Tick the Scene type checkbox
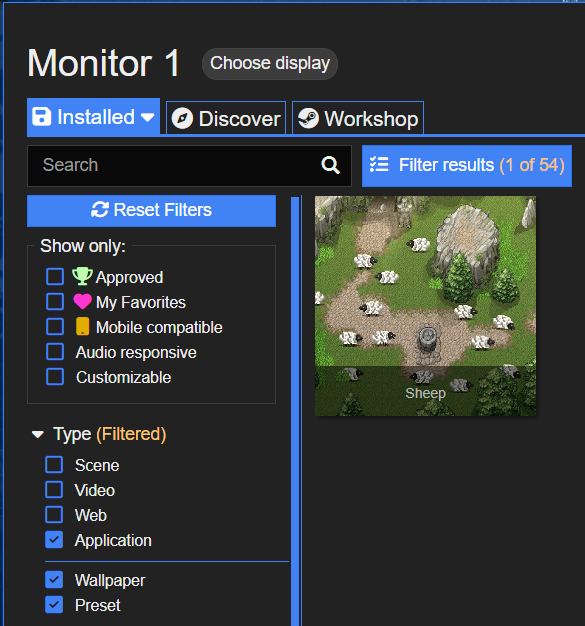This screenshot has height=626, width=585. click(54, 465)
